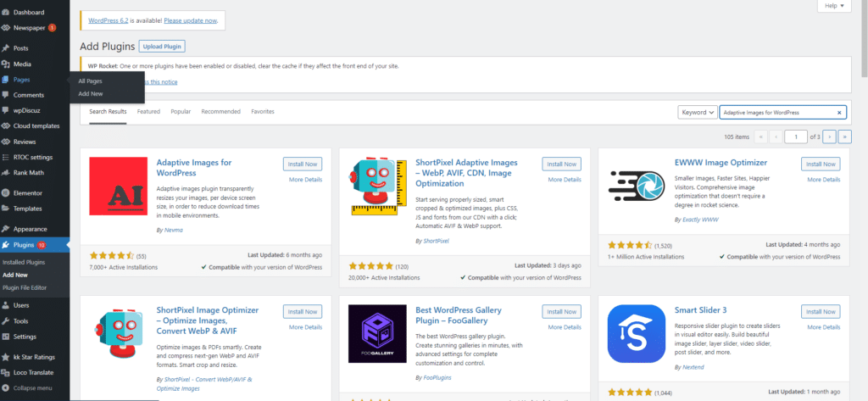Switch to the Featured tab
The width and height of the screenshot is (868, 401).
[148, 111]
